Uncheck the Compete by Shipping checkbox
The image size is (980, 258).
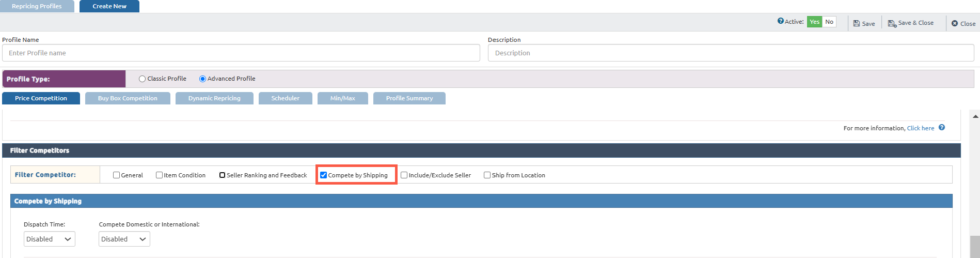pyautogui.click(x=324, y=175)
